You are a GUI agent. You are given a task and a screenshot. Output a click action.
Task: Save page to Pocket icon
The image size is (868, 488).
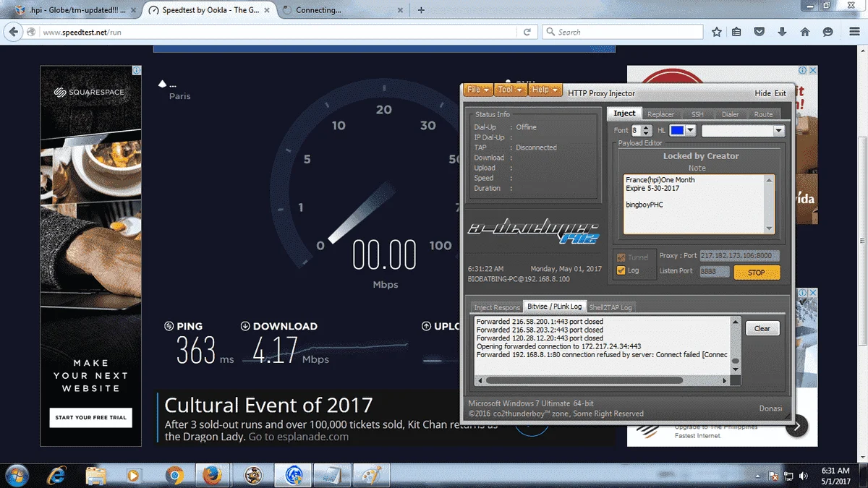pos(759,32)
